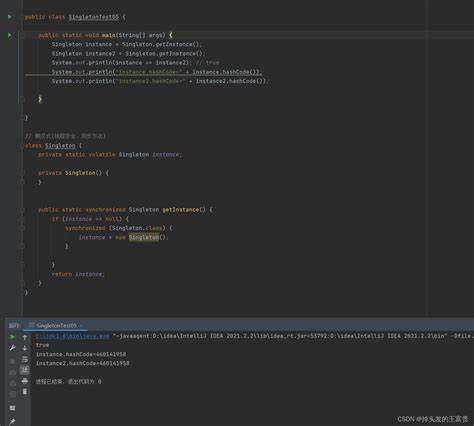Collapse the private Singleton constructor fold marker
Image resolution: width=474 pixels, height=426 pixels.
pos(23,173)
